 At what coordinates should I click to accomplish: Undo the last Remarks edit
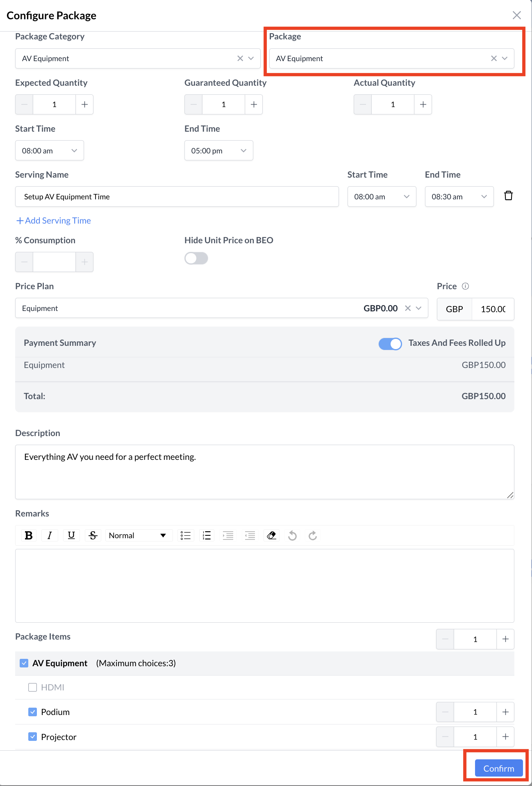point(292,535)
